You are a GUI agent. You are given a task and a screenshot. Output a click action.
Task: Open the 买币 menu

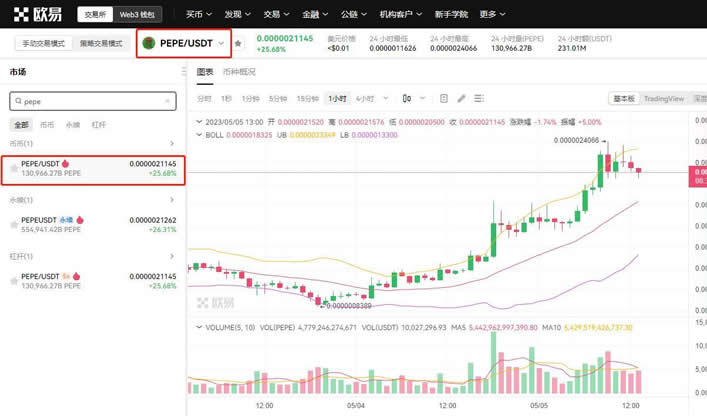click(198, 15)
